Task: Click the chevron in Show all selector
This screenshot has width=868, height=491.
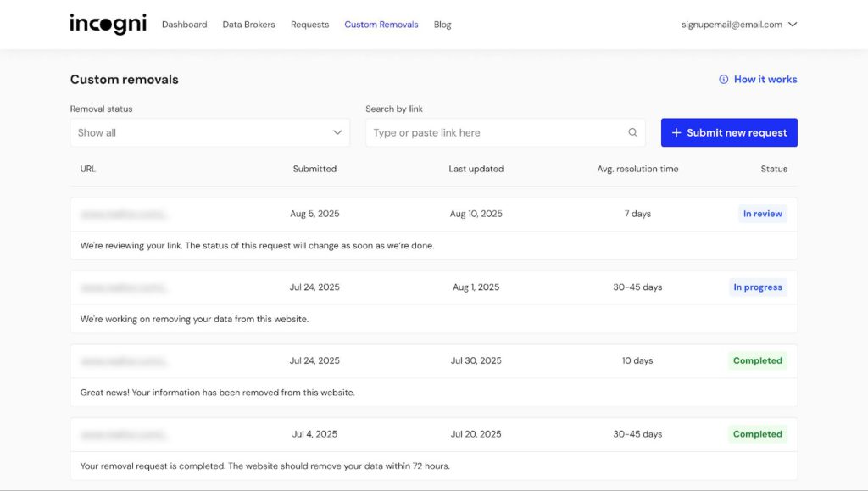Action: (x=337, y=132)
